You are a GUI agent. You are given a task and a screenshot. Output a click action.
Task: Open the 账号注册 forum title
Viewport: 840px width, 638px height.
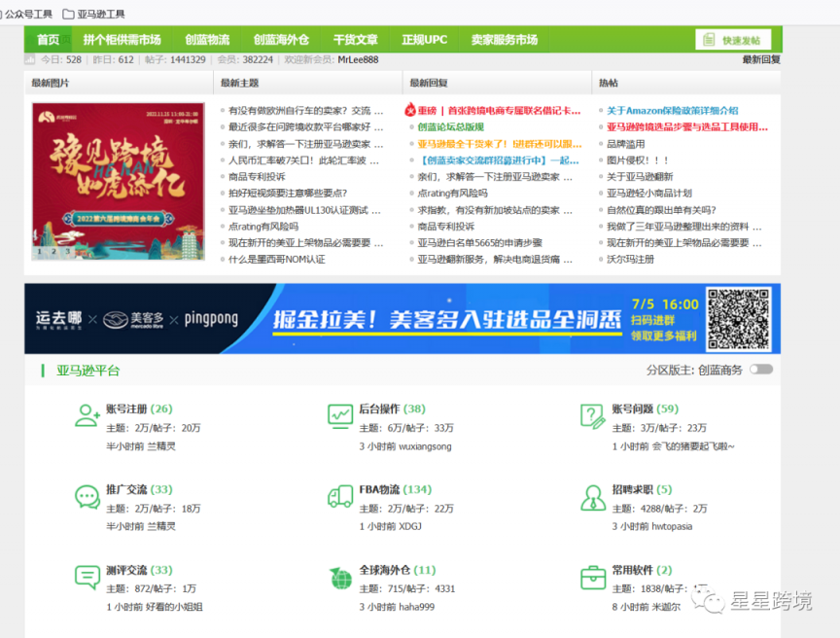click(126, 408)
